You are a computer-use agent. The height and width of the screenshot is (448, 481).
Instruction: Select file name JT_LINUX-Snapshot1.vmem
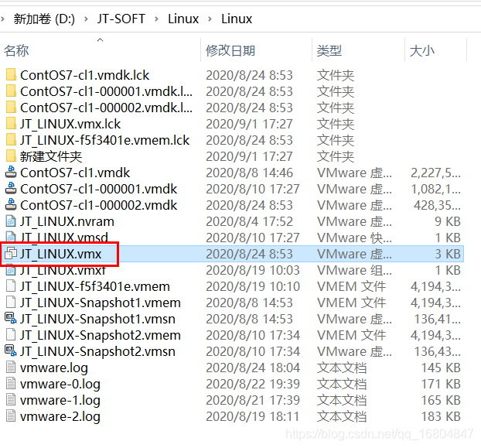tap(101, 303)
